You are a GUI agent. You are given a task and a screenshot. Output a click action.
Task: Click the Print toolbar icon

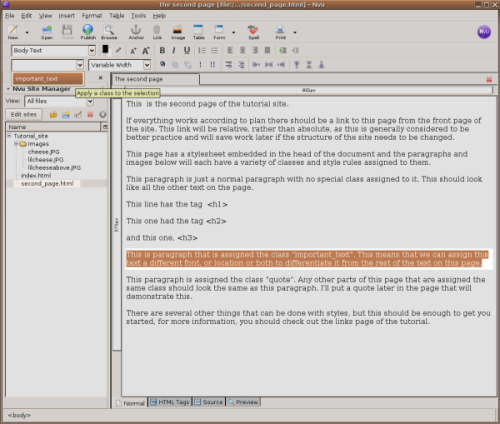click(x=280, y=32)
